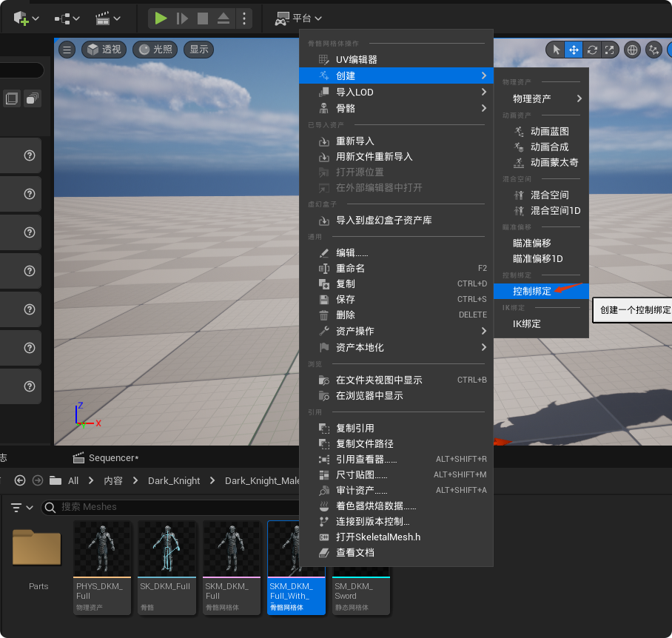Activate the scale tool in viewport
Viewport: 672px width, 638px height.
point(609,50)
